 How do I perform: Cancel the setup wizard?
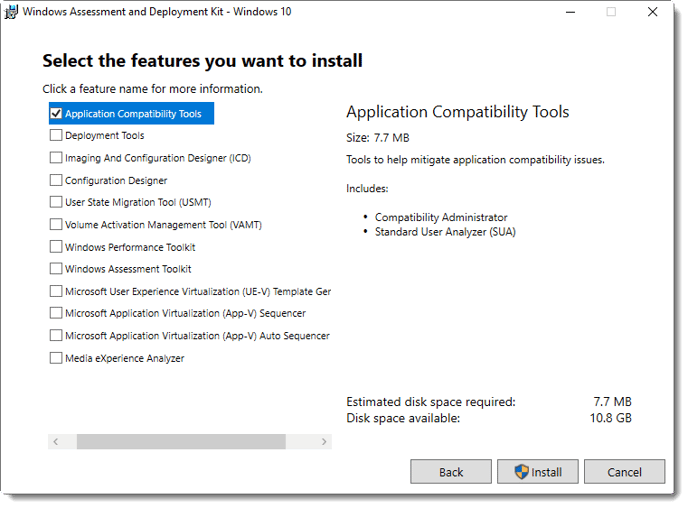[x=624, y=472]
